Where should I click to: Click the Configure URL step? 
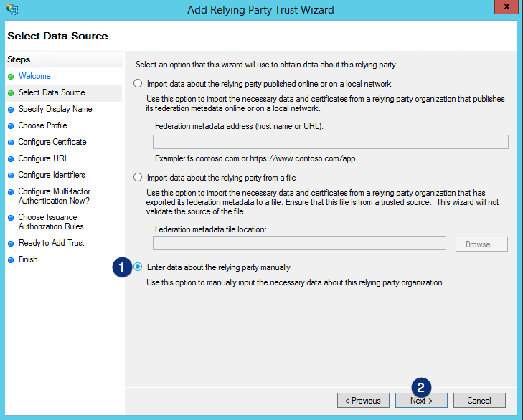click(x=43, y=158)
